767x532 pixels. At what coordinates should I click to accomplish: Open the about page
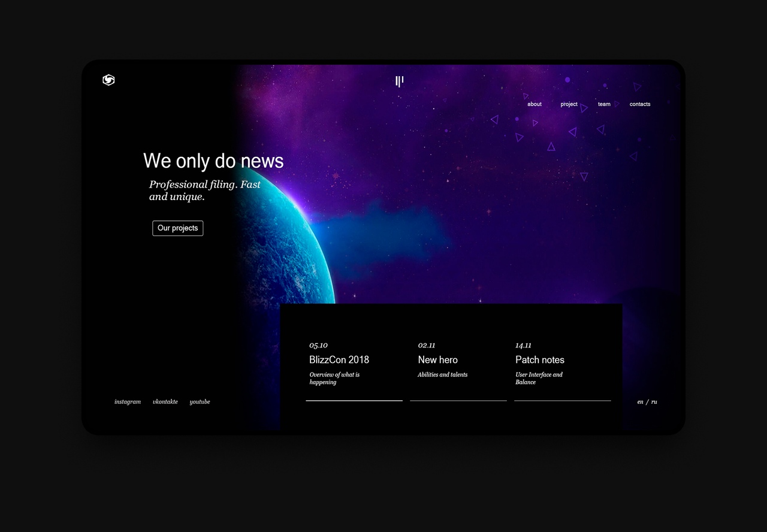point(535,104)
